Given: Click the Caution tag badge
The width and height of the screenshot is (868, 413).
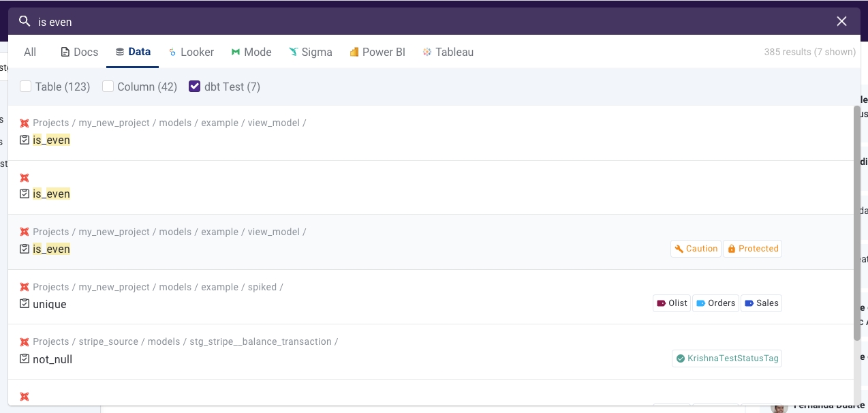Looking at the screenshot, I should pyautogui.click(x=696, y=249).
